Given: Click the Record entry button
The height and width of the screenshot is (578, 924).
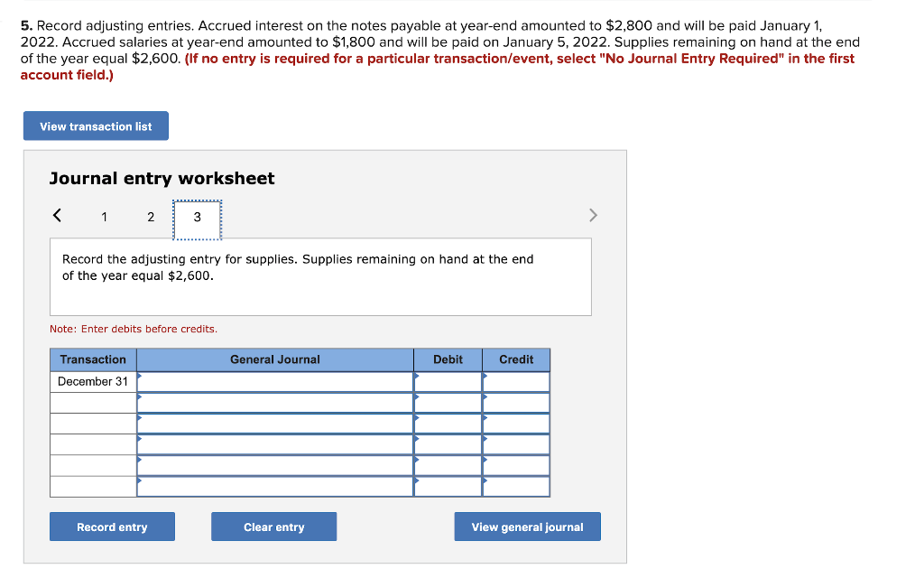Looking at the screenshot, I should pyautogui.click(x=112, y=527).
